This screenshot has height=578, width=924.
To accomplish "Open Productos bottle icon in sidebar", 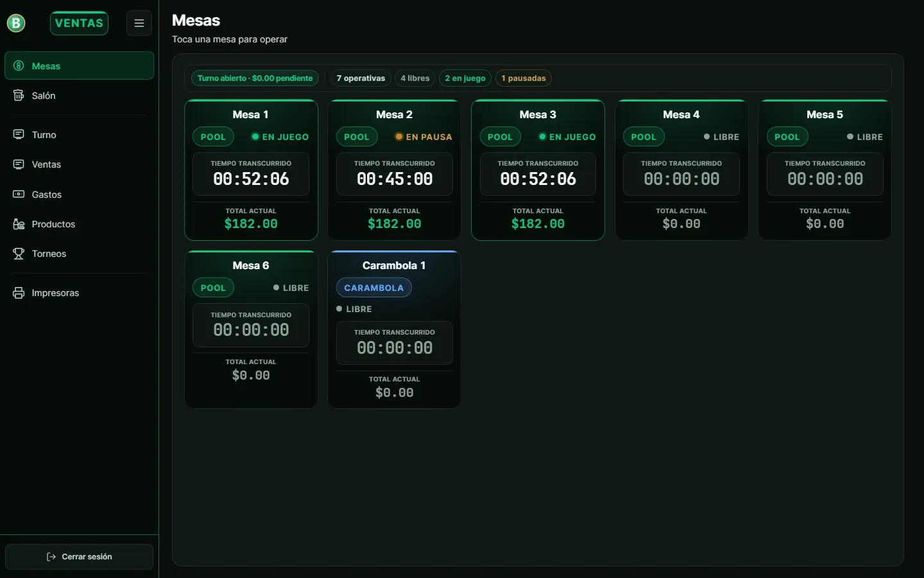I will [x=19, y=223].
